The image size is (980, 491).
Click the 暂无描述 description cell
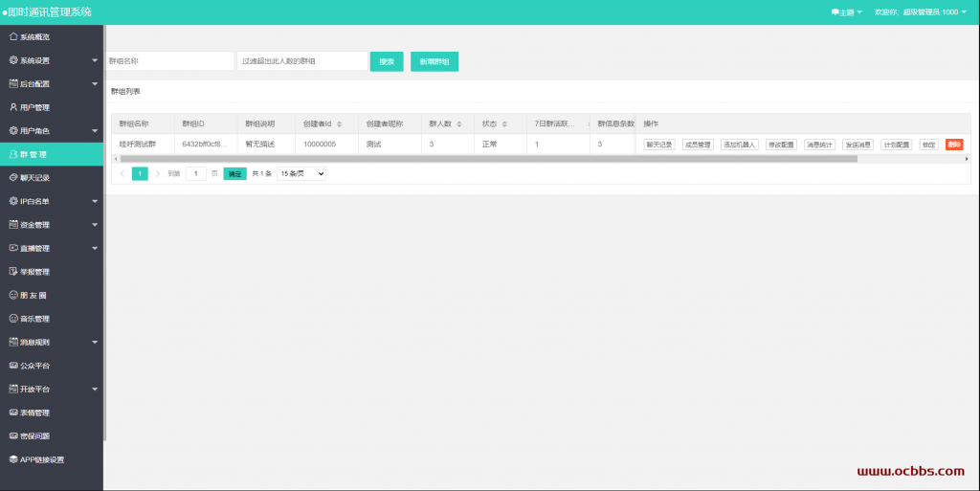pyautogui.click(x=266, y=144)
